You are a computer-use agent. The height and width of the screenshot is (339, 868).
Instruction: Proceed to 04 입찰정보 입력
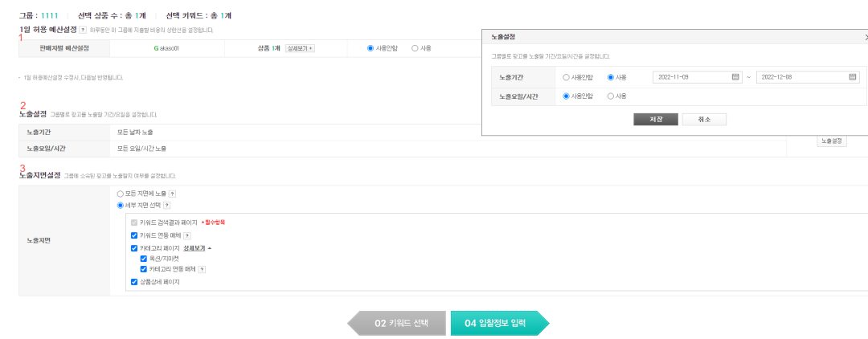[x=500, y=324]
